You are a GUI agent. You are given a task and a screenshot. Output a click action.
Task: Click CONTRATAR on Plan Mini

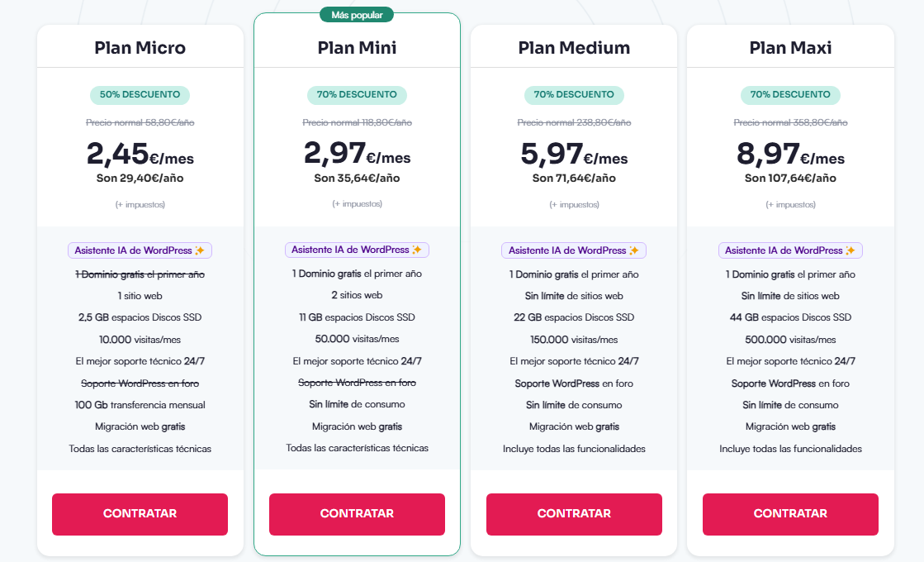pyautogui.click(x=357, y=514)
